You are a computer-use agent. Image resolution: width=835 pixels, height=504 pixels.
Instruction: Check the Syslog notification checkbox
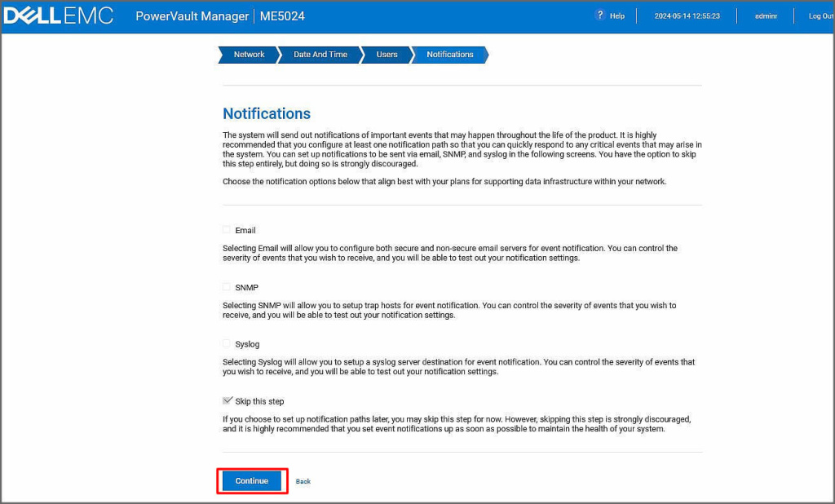click(228, 344)
